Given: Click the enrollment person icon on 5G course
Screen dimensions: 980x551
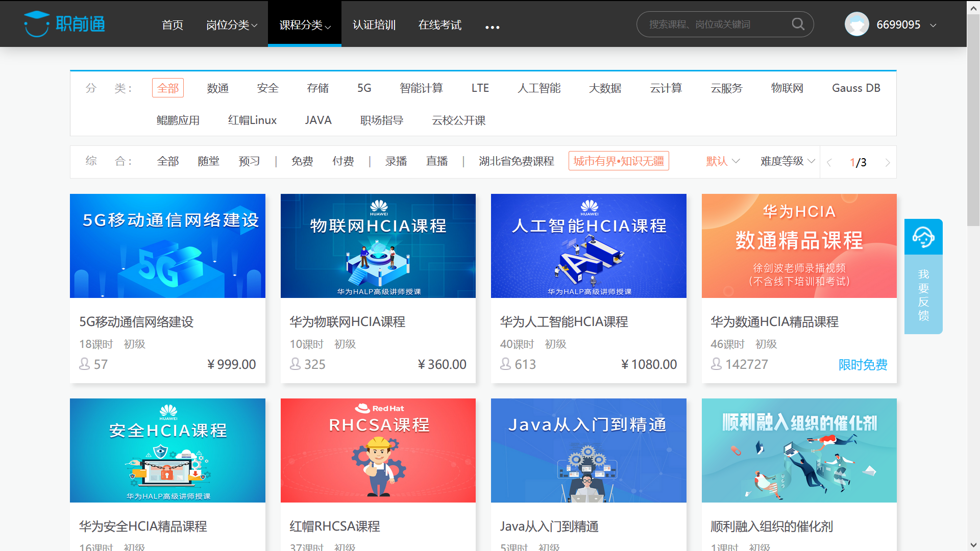Looking at the screenshot, I should (85, 364).
